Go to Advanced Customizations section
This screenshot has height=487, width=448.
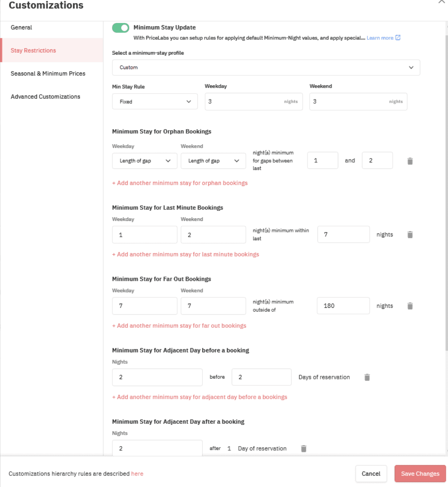(x=45, y=97)
